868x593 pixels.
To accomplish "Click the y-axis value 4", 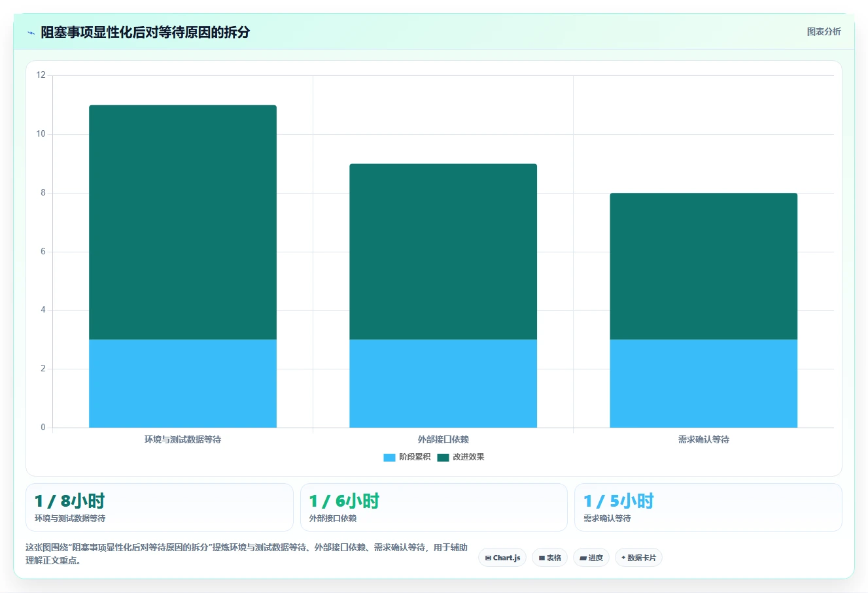I will [43, 310].
